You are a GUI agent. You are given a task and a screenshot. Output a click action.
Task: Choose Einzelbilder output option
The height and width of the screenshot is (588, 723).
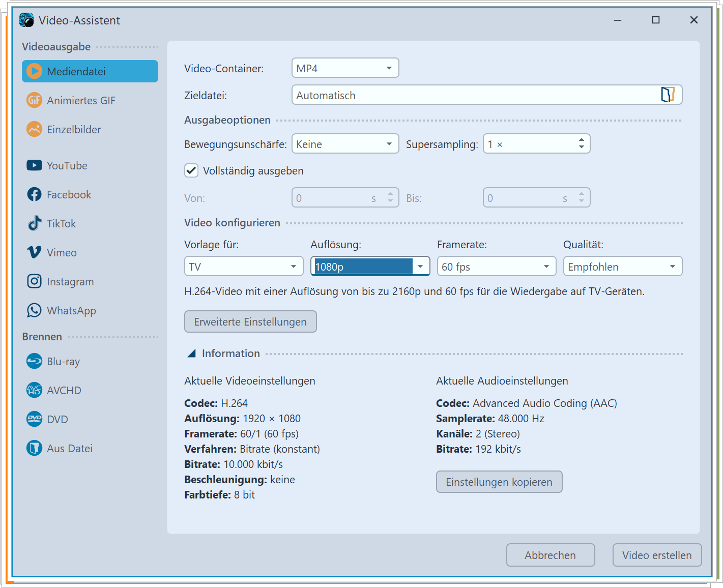point(90,129)
